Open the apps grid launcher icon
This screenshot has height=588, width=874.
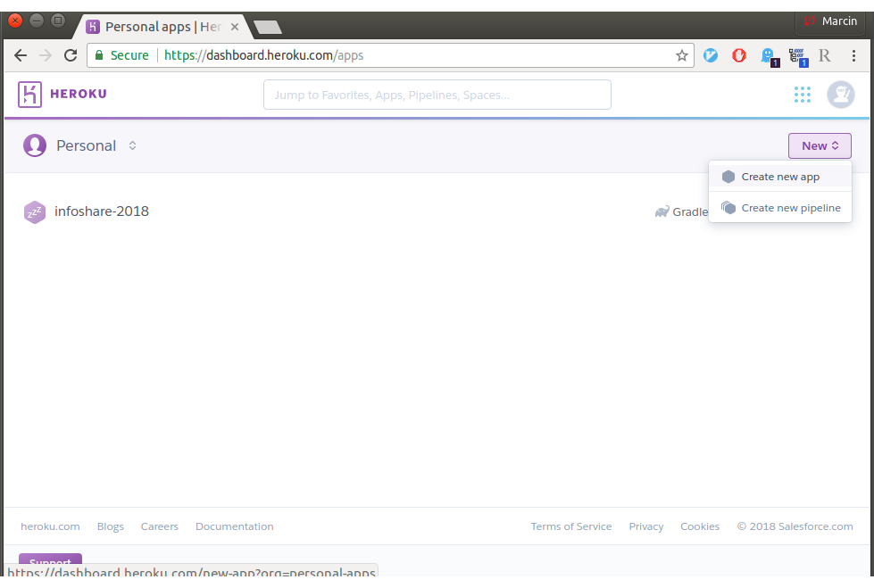tap(802, 95)
